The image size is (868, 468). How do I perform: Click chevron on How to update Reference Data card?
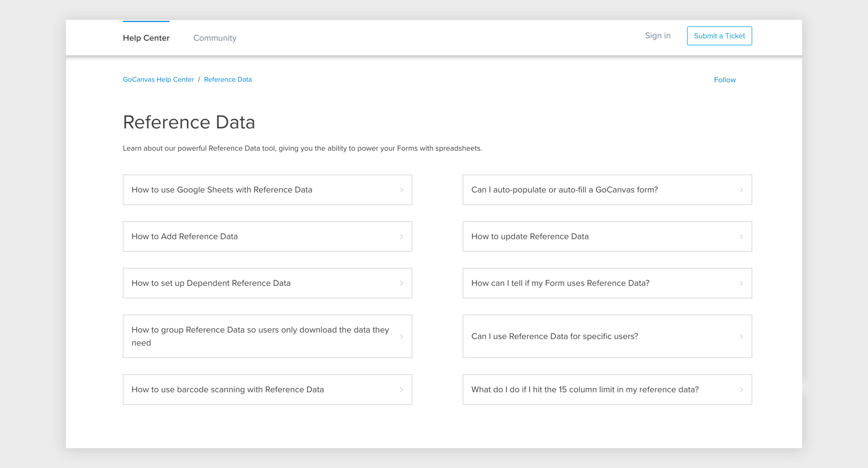(x=741, y=237)
